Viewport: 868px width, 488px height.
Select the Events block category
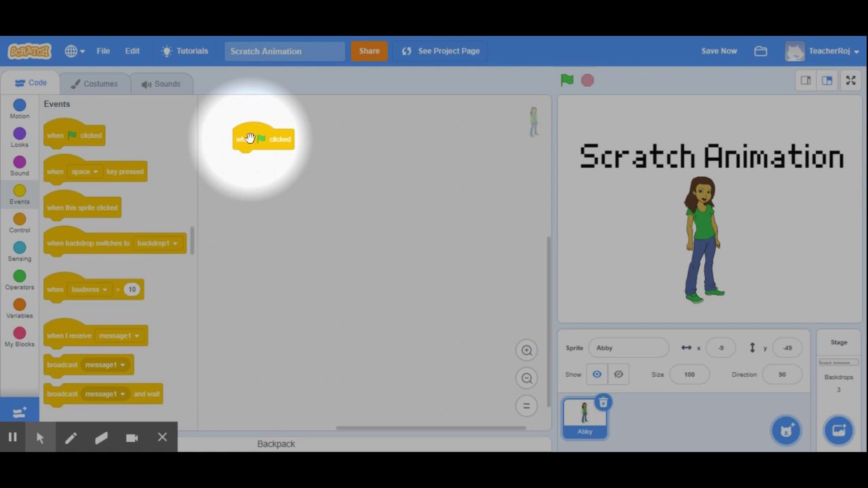coord(20,195)
